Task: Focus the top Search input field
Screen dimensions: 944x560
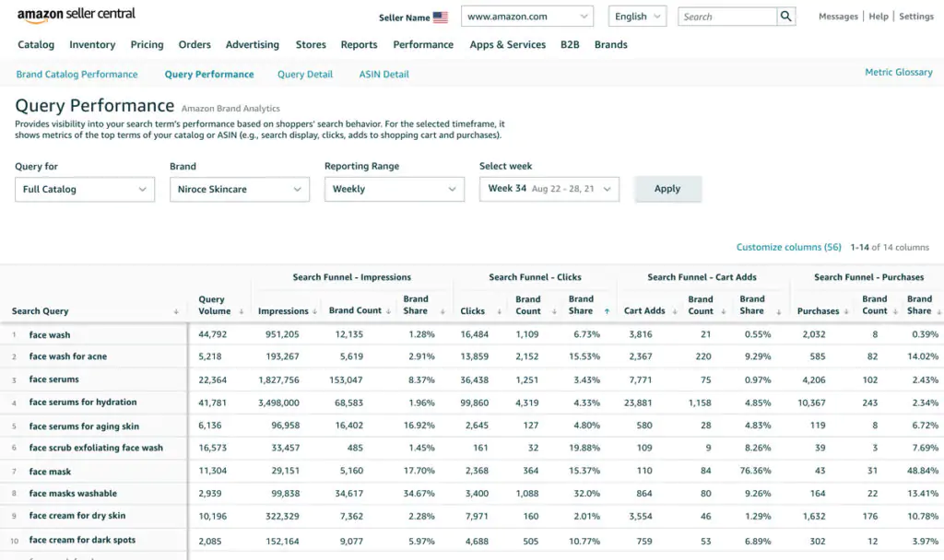Action: (x=727, y=17)
